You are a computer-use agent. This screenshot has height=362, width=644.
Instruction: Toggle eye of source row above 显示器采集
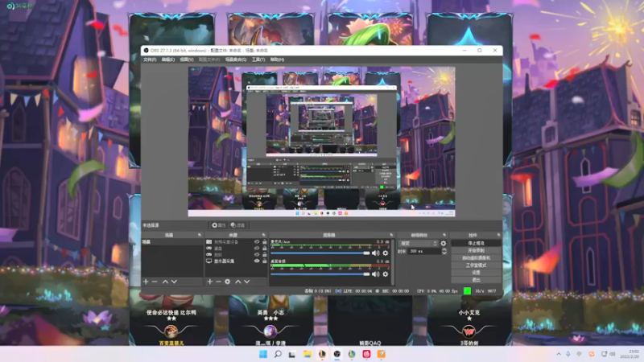click(257, 254)
